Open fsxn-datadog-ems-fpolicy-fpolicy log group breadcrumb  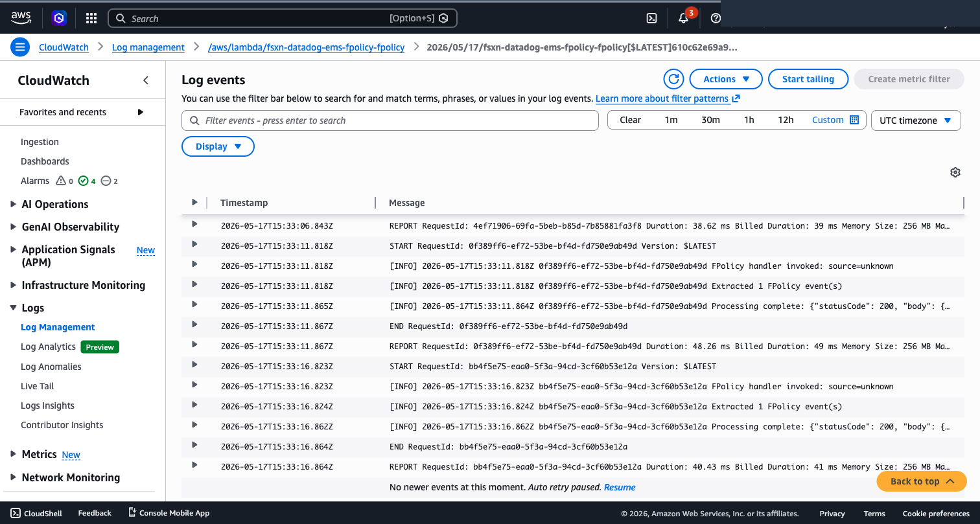(306, 47)
